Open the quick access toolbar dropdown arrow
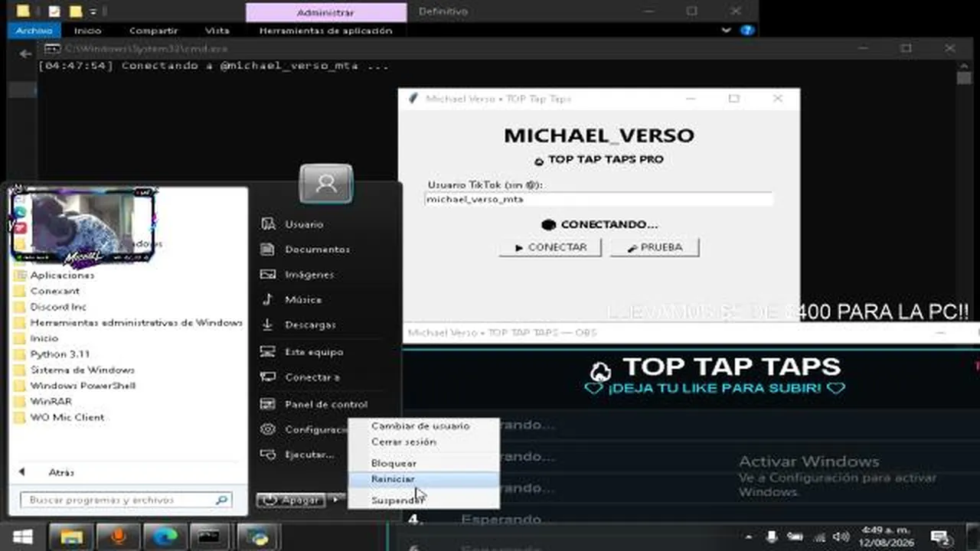This screenshot has width=980, height=551. [93, 11]
